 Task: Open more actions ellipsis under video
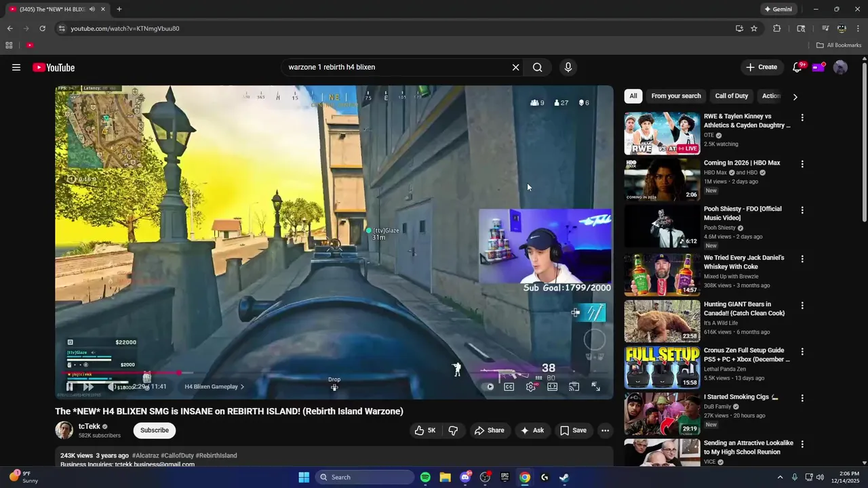(605, 430)
